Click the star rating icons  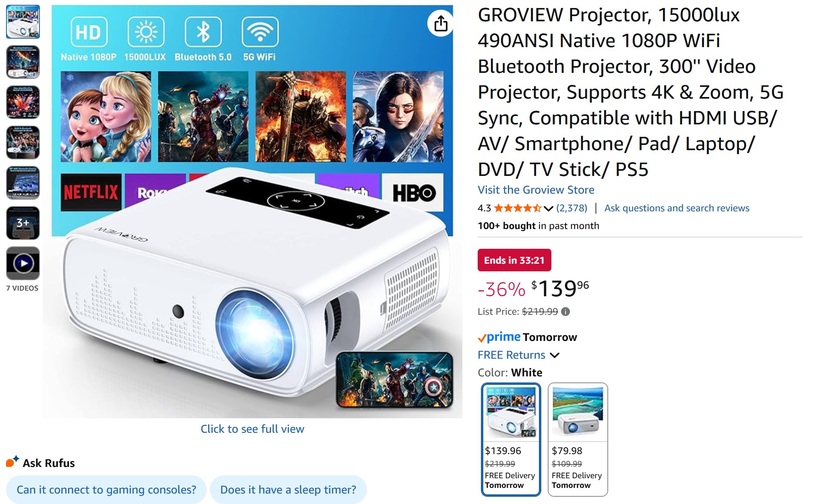(518, 208)
